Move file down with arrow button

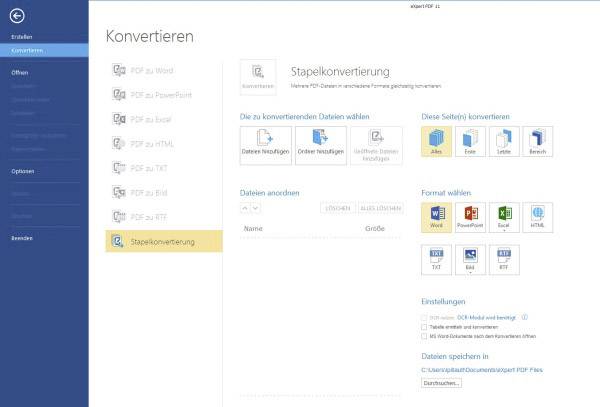(x=255, y=208)
